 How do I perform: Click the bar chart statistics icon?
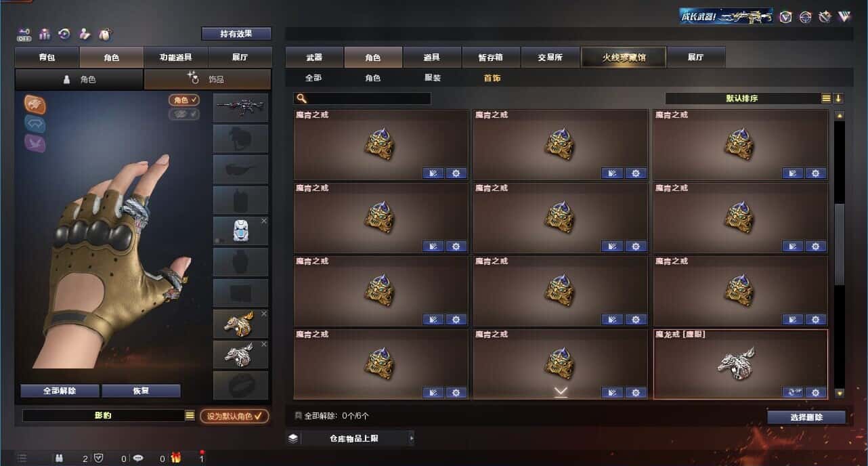[45, 34]
